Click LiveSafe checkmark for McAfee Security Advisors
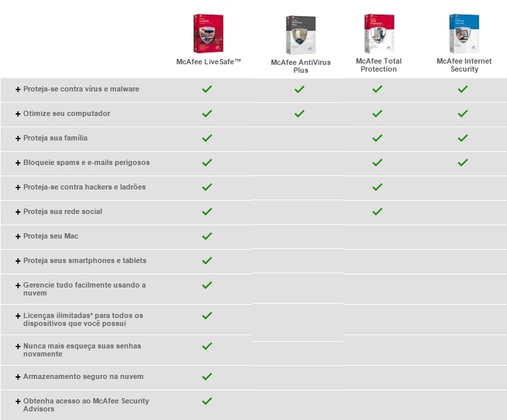 pos(207,401)
